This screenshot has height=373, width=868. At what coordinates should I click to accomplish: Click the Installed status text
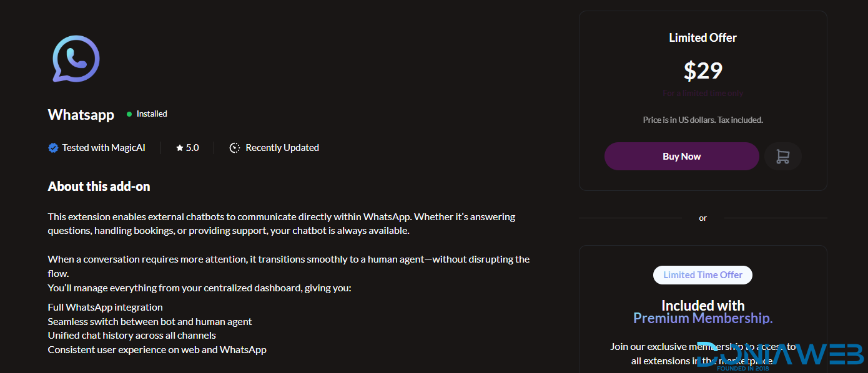point(152,114)
